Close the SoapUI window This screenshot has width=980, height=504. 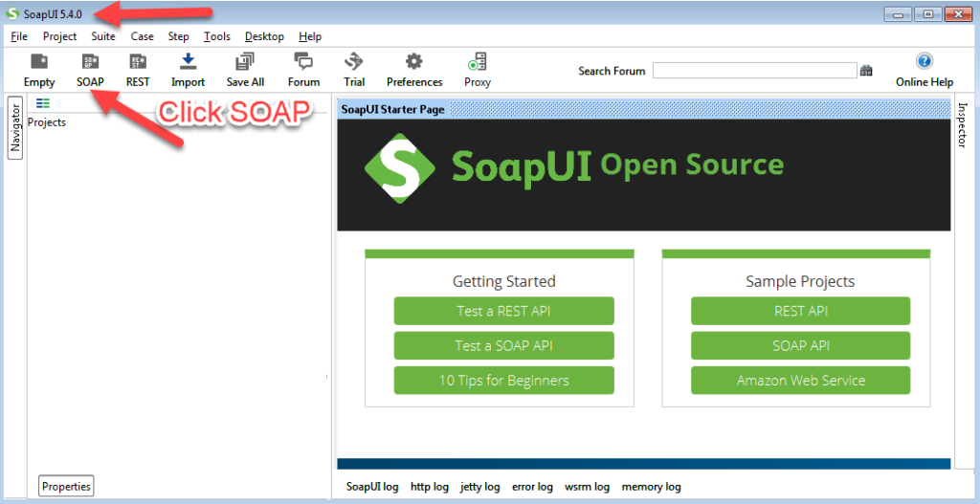(x=958, y=14)
